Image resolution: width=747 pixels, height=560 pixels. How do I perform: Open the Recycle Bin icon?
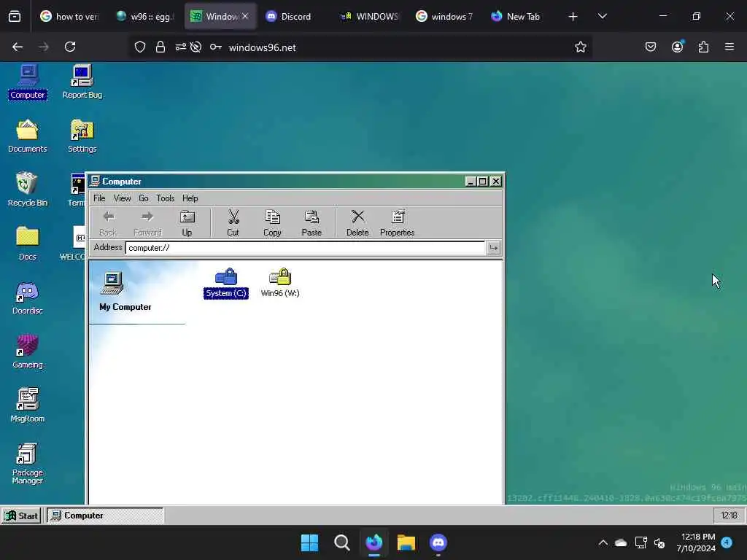pos(27,190)
